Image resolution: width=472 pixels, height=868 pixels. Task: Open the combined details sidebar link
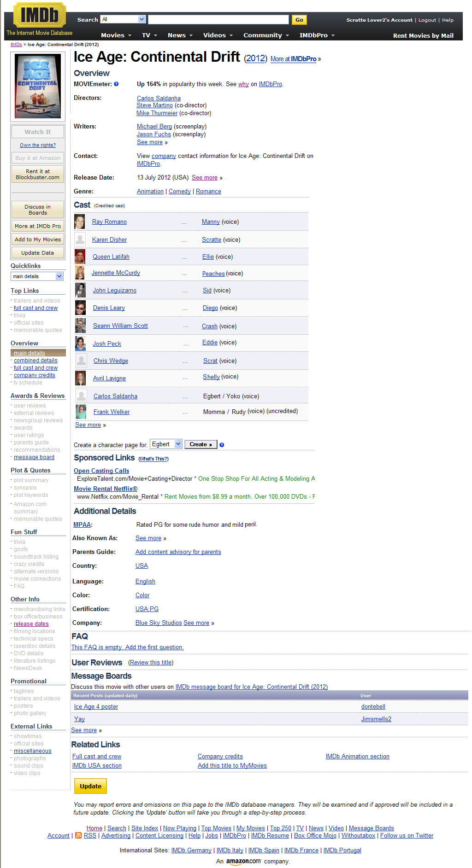pyautogui.click(x=35, y=361)
